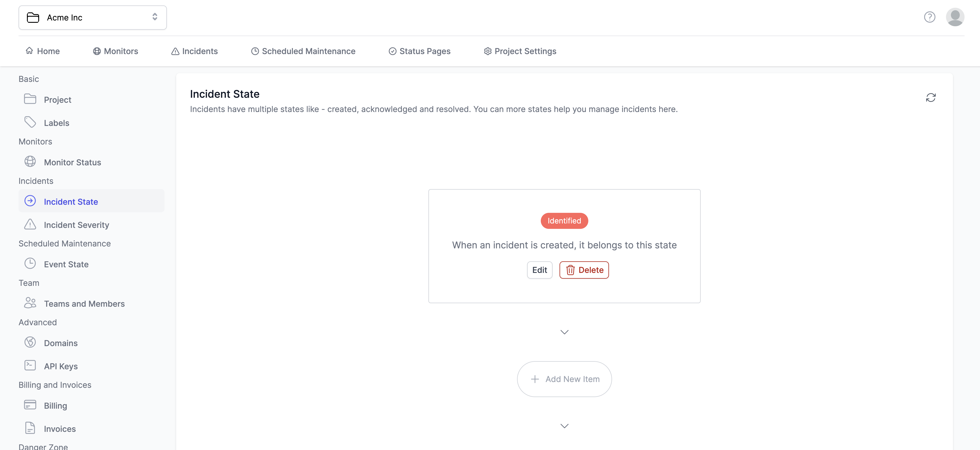Click the globe icon beside Monitor Status
The image size is (980, 450).
click(30, 162)
